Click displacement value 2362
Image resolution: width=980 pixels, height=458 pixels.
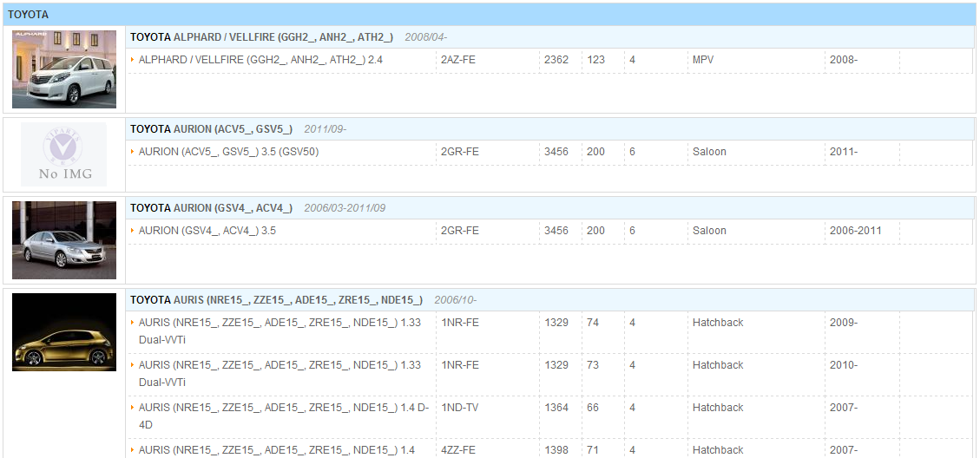pyautogui.click(x=556, y=60)
